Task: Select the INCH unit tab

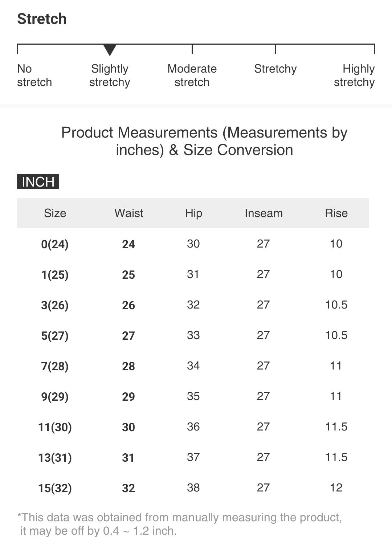Action: pos(38,181)
